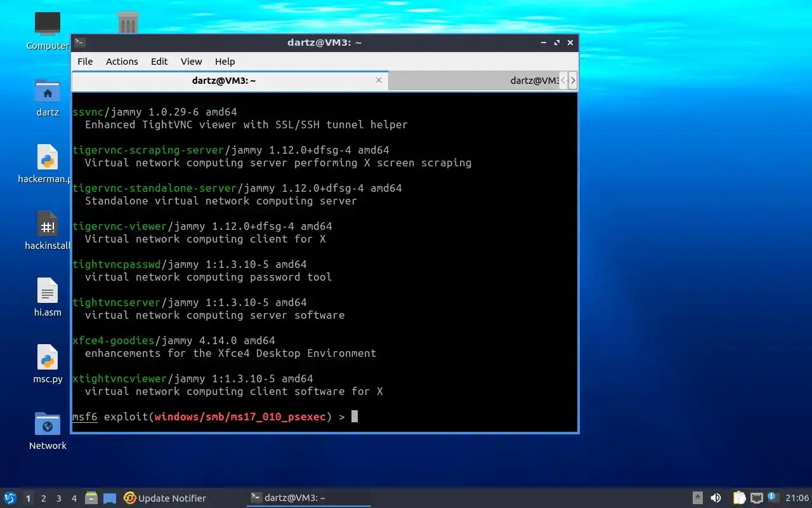Select the hi.asm file icon
The width and height of the screenshot is (812, 508).
48,290
